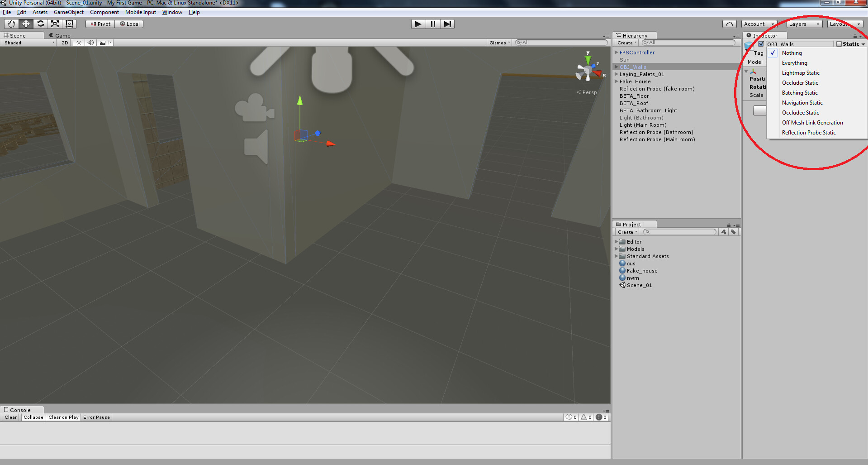Select the Move tool
Image resolution: width=868 pixels, height=465 pixels.
click(26, 24)
